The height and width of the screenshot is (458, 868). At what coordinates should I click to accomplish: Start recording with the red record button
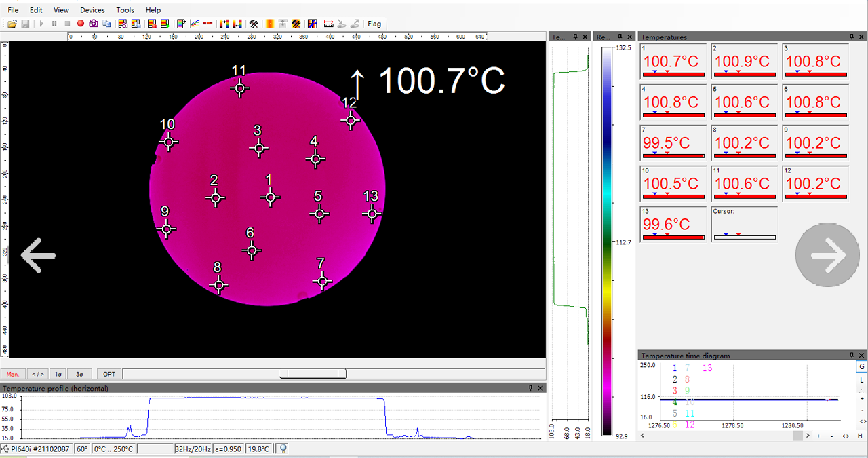[81, 24]
